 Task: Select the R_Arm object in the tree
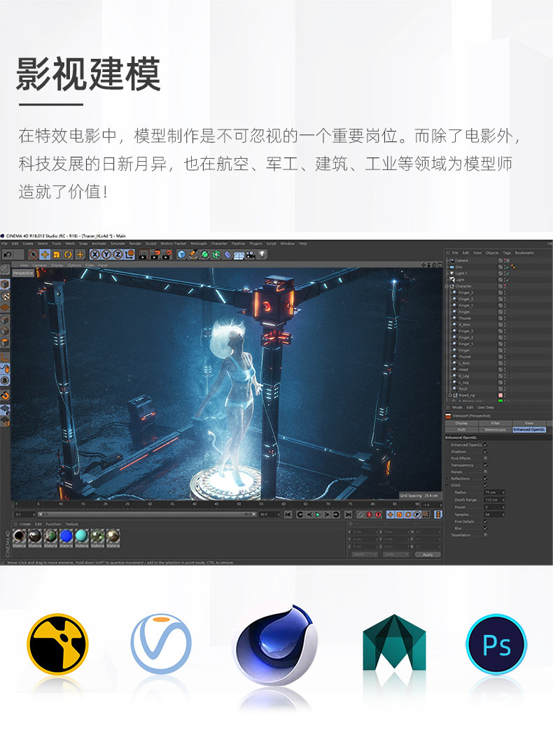(x=464, y=325)
